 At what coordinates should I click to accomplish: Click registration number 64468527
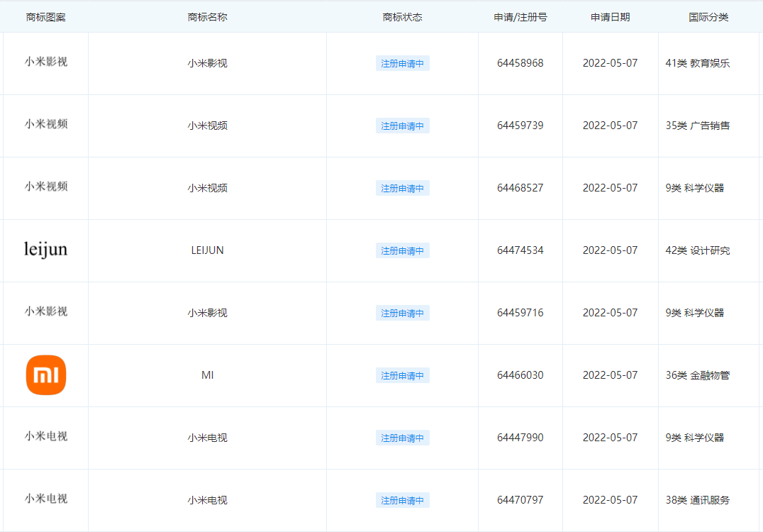(520, 187)
